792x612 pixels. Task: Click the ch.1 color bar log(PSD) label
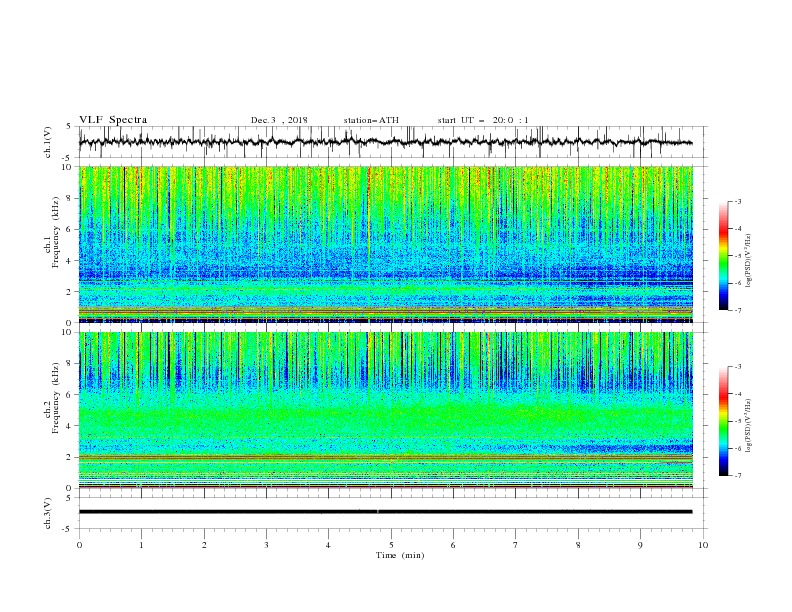pos(748,261)
